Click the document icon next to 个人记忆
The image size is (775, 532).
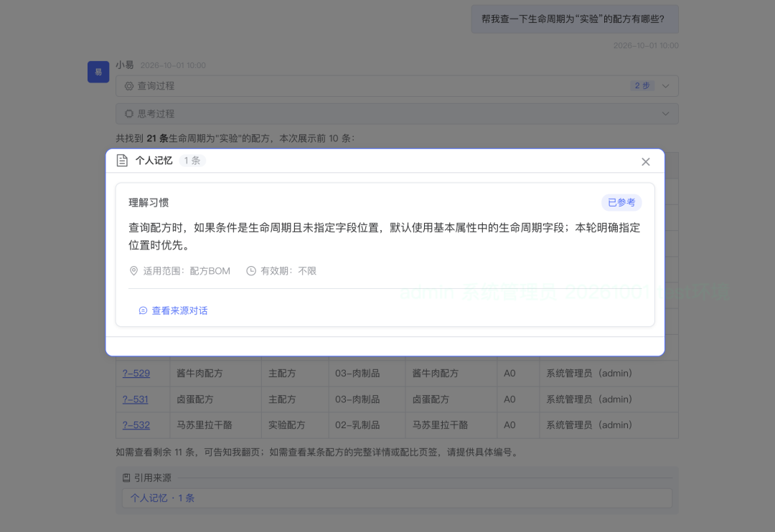click(x=122, y=161)
